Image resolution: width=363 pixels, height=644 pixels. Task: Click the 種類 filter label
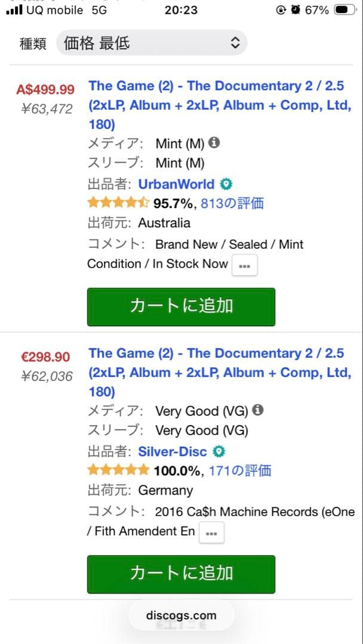click(x=32, y=43)
